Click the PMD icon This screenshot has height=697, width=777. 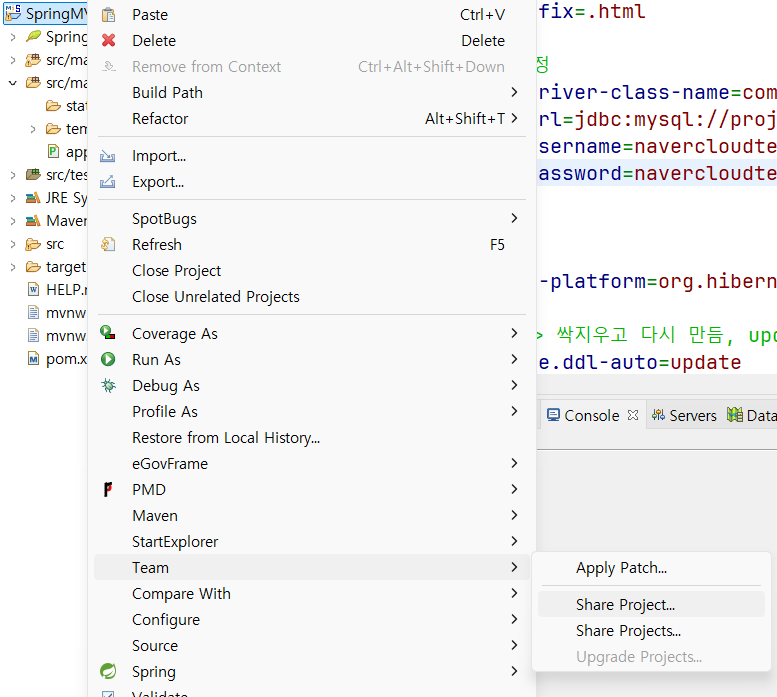(108, 489)
